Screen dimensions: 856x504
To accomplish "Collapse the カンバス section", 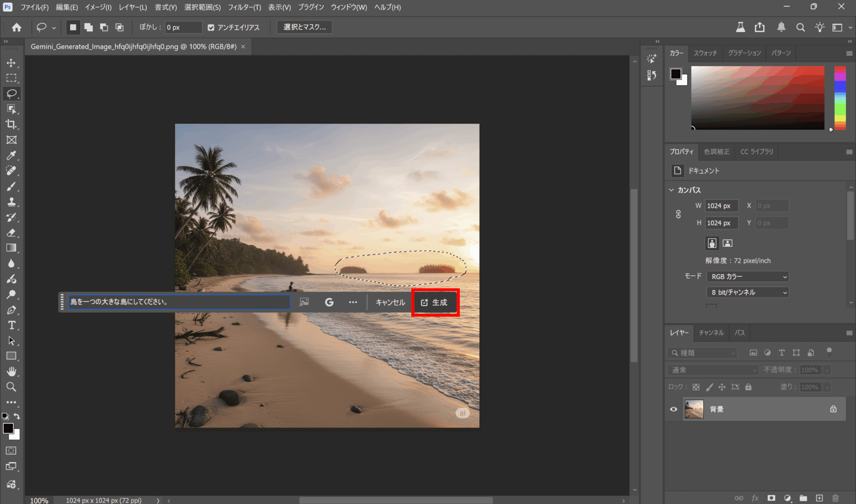I will pyautogui.click(x=671, y=190).
